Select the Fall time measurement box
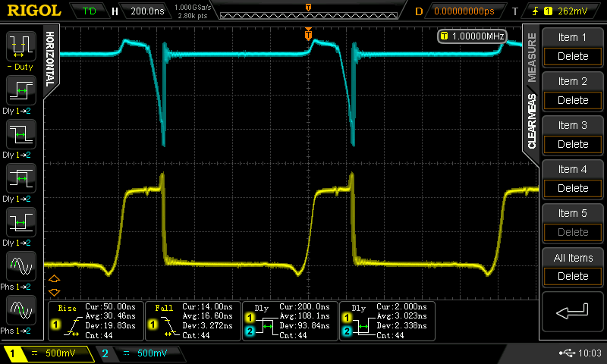The height and width of the screenshot is (364, 607). pyautogui.click(x=193, y=321)
